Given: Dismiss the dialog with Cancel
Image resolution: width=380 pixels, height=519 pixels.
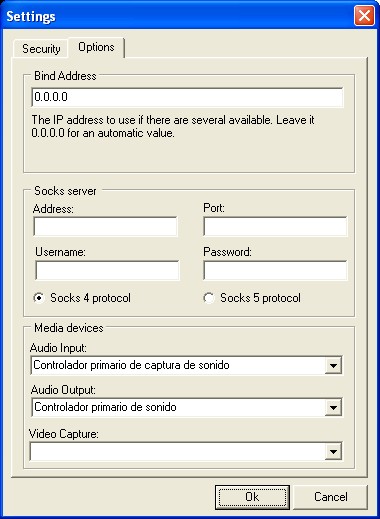Looking at the screenshot, I should pos(330,497).
